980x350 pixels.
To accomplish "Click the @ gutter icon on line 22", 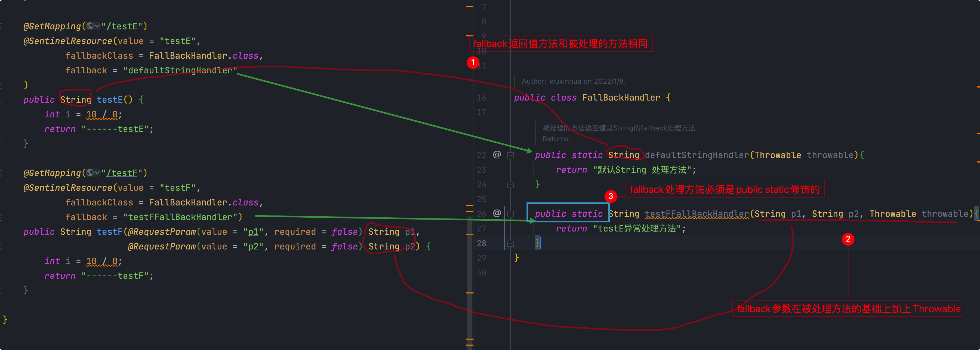I will pyautogui.click(x=497, y=154).
